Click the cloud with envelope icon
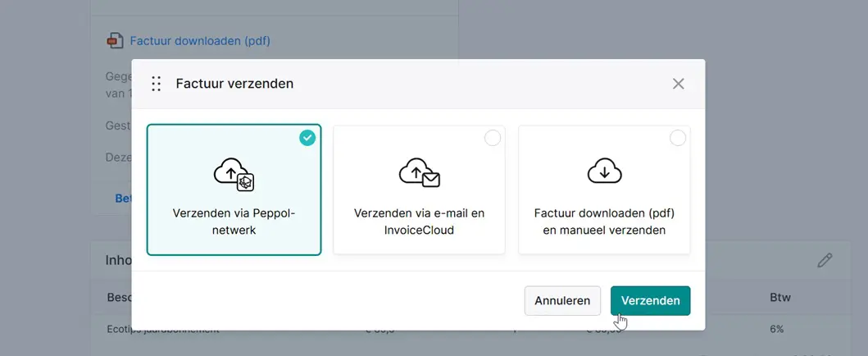Image resolution: width=868 pixels, height=356 pixels. 419,172
